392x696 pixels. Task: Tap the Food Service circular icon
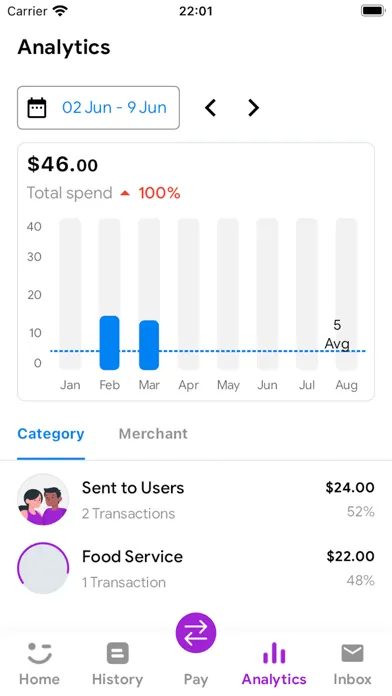(43, 568)
